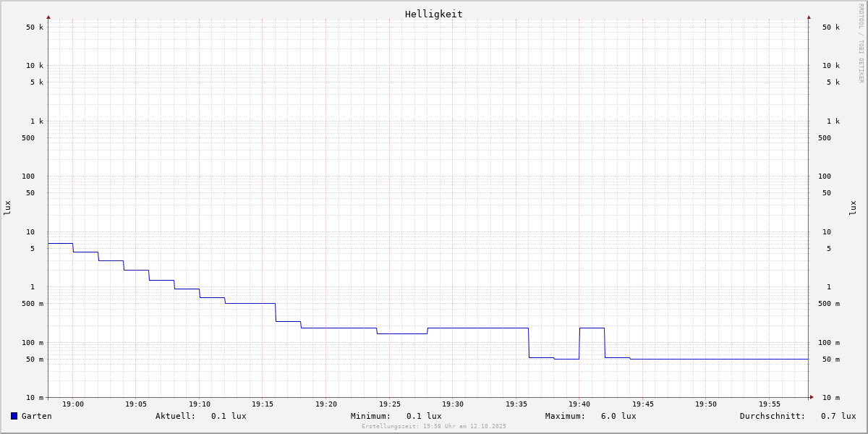Click the red arrowhead atop the left axis
The height and width of the screenshot is (434, 868).
(48, 17)
